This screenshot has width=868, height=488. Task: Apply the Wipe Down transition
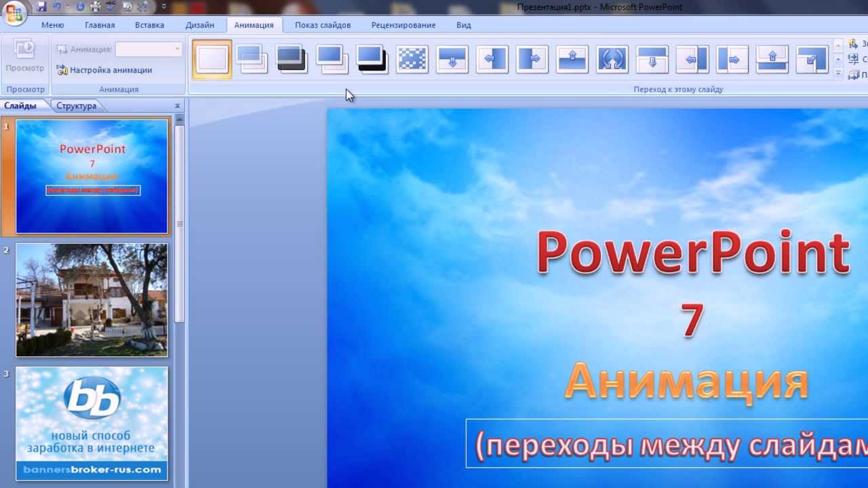[452, 59]
